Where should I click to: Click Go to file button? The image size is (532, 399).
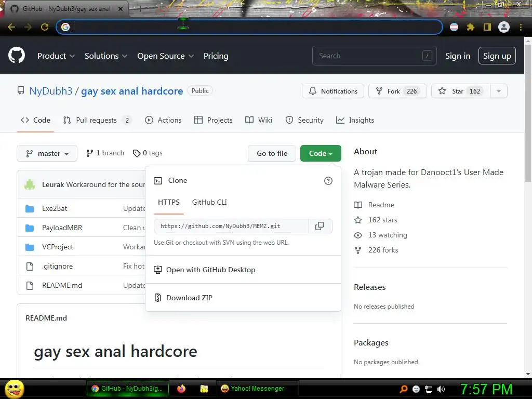tap(272, 153)
